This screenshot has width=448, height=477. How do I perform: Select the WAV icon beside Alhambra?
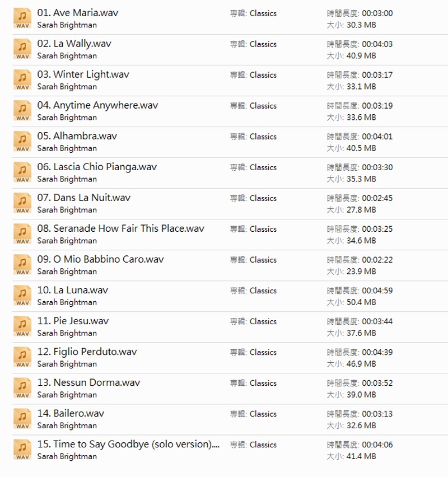22,142
